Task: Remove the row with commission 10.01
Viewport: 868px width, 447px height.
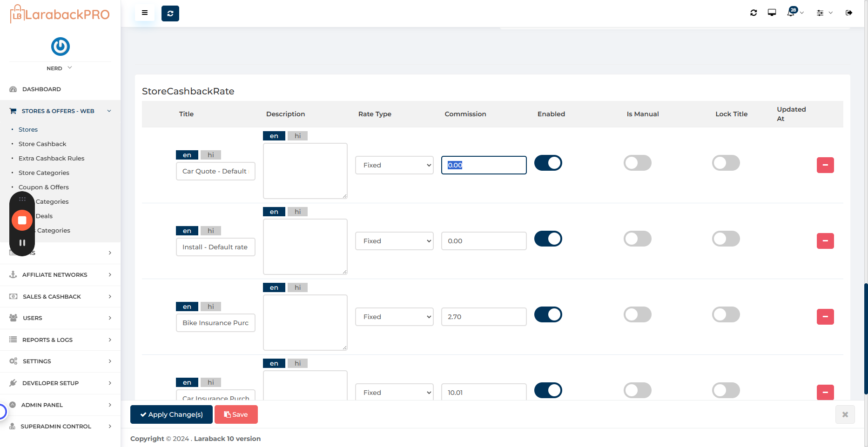Action: [x=825, y=392]
